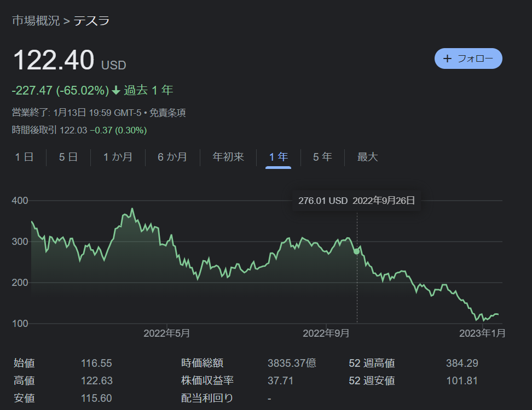Select the 1年 tab
Screen dimensions: 532x410
[x=278, y=157]
